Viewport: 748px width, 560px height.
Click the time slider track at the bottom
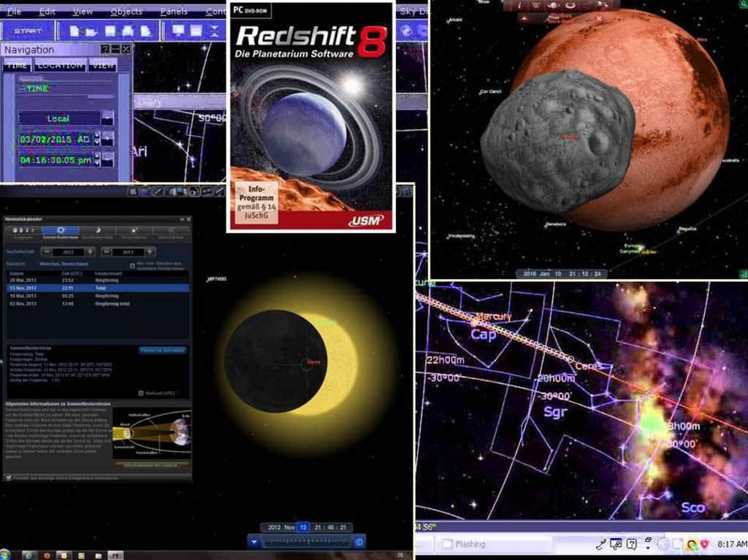tap(308, 542)
